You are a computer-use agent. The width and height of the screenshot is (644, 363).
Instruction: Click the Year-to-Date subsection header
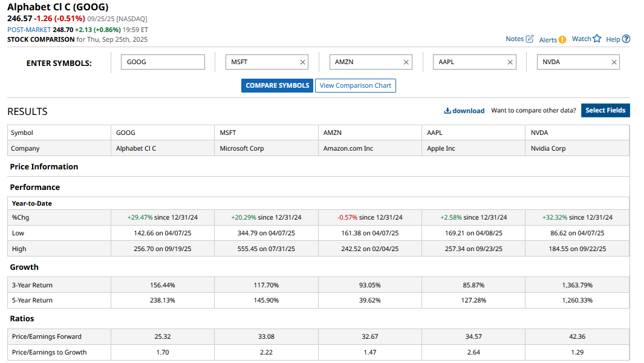31,203
